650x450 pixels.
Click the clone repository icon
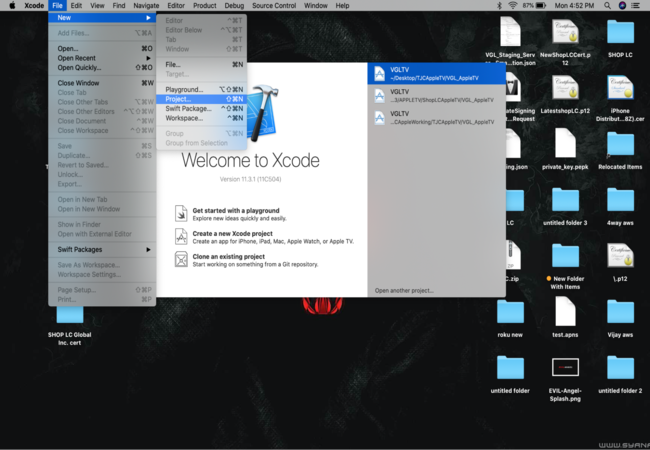[x=181, y=259]
